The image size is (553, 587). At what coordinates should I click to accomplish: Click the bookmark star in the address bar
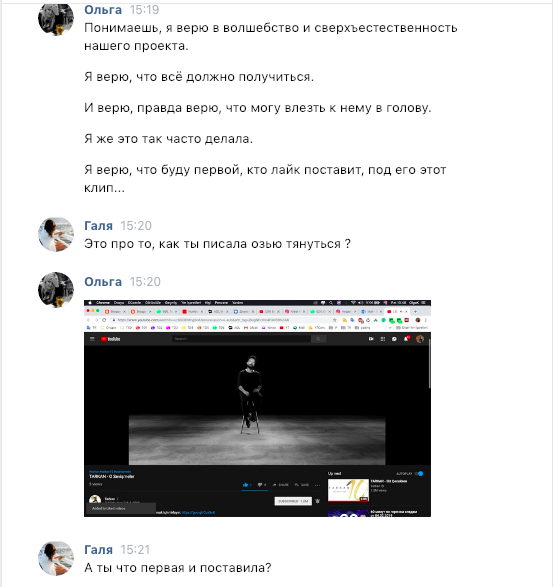click(x=335, y=320)
